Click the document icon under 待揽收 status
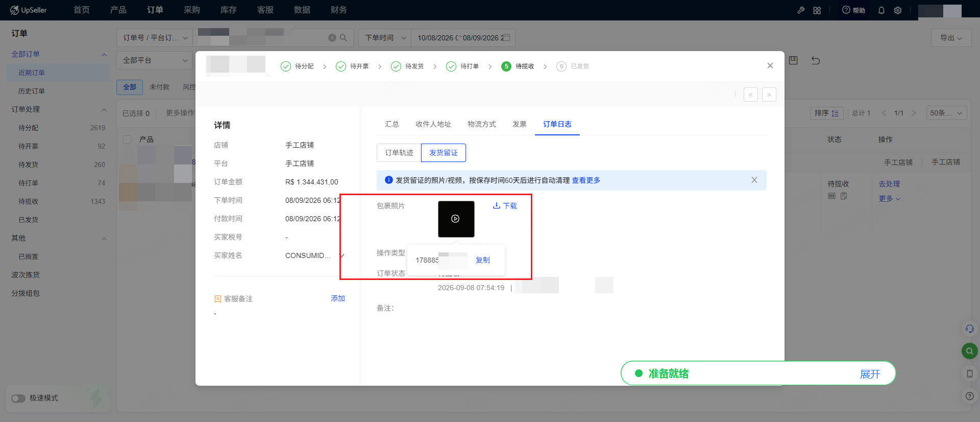Viewport: 980px width, 422px height. pos(844,196)
